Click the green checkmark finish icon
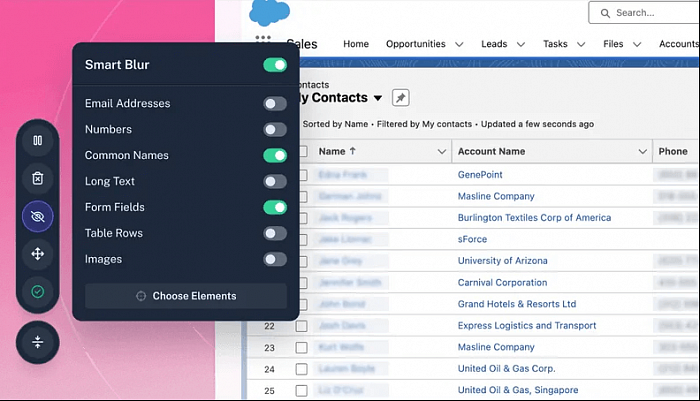This screenshot has width=700, height=401. 38,292
